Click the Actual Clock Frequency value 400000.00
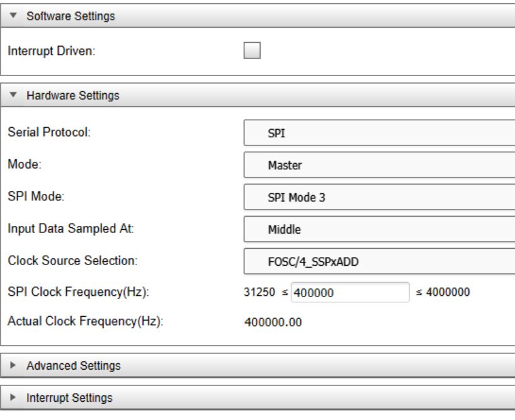 pos(273,322)
